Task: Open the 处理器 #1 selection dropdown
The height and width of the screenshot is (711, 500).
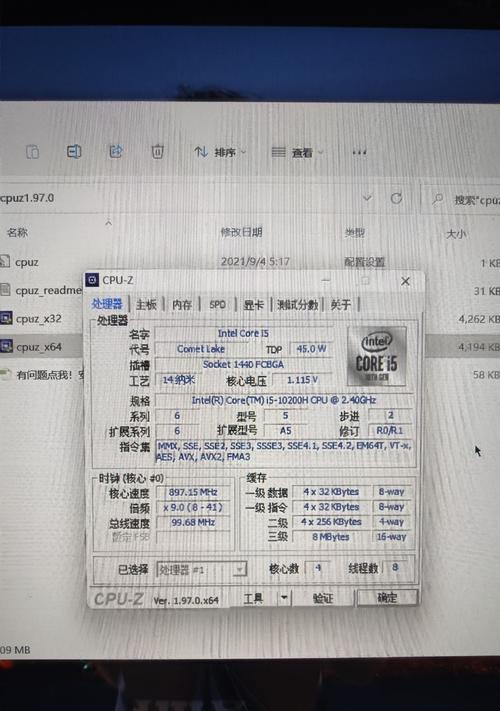Action: 201,570
